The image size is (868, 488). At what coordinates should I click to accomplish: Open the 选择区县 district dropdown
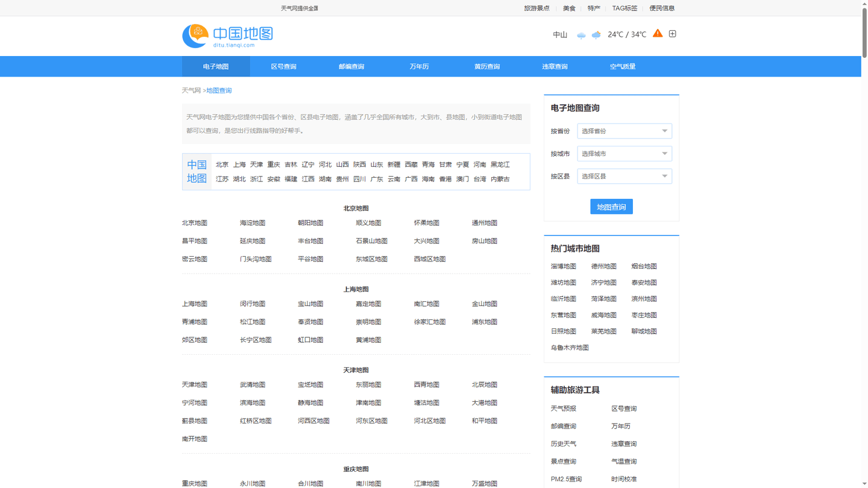[624, 177]
